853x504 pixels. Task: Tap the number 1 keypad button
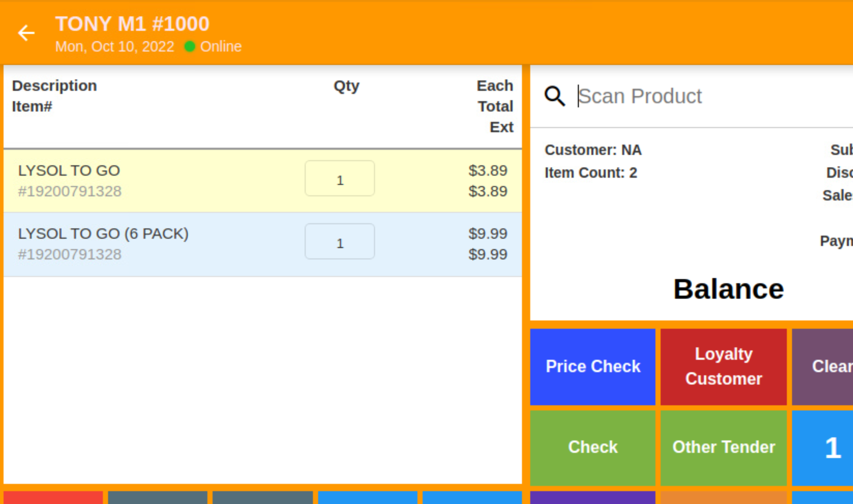pyautogui.click(x=823, y=448)
